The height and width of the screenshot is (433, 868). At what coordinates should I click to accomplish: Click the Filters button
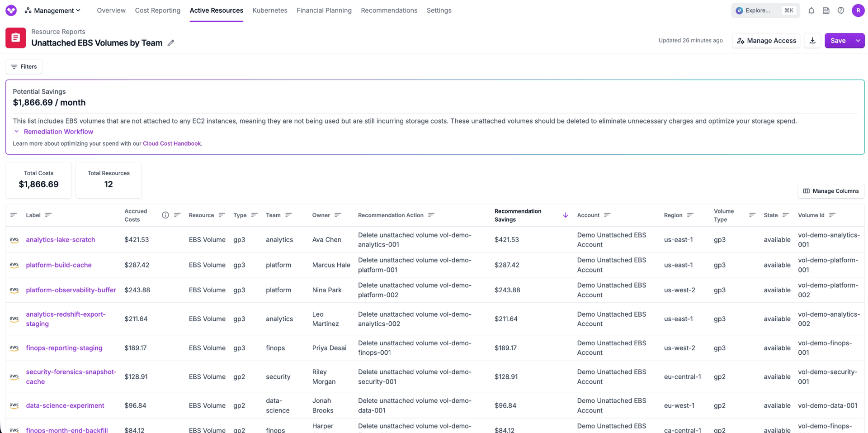tap(24, 67)
